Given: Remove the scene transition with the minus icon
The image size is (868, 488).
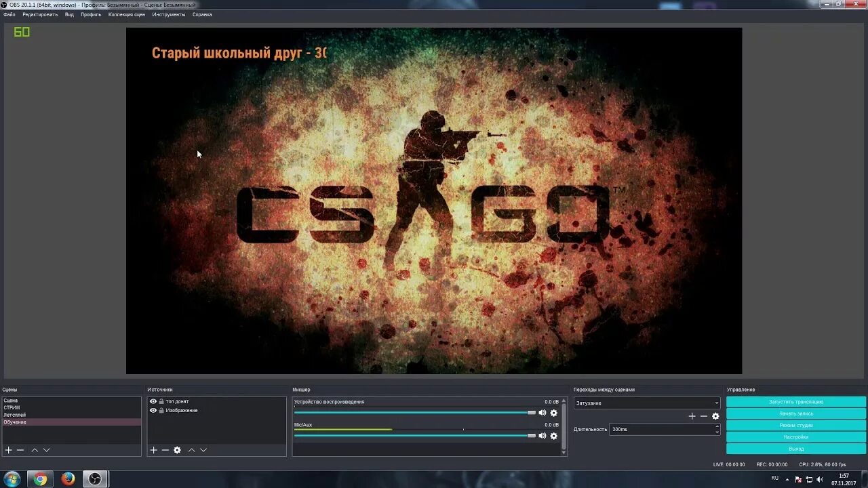Looking at the screenshot, I should pos(703,416).
